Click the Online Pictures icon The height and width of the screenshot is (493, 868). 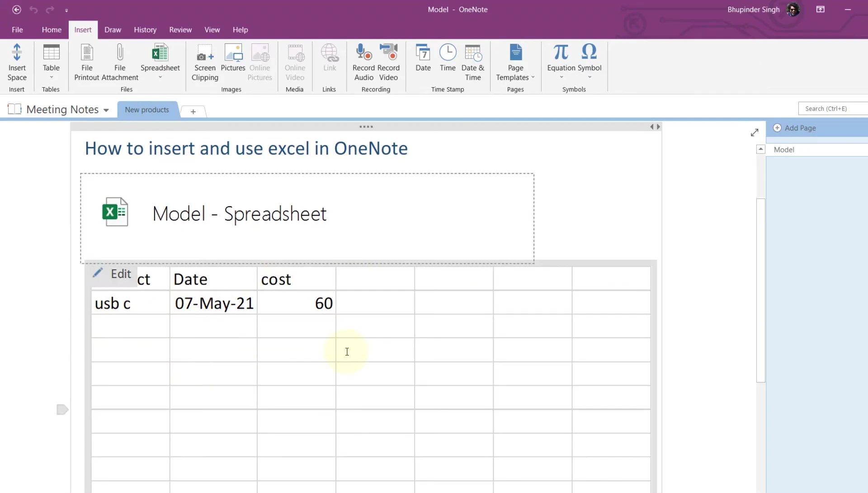(x=260, y=52)
